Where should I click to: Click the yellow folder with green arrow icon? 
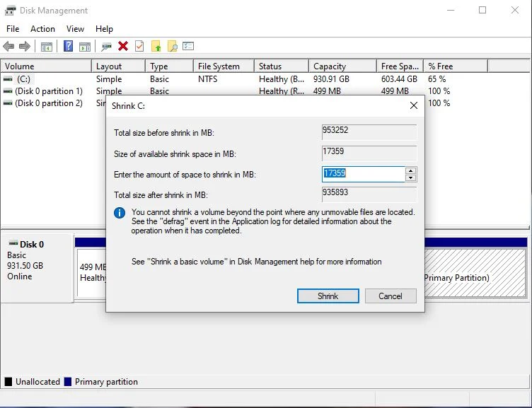tap(156, 46)
